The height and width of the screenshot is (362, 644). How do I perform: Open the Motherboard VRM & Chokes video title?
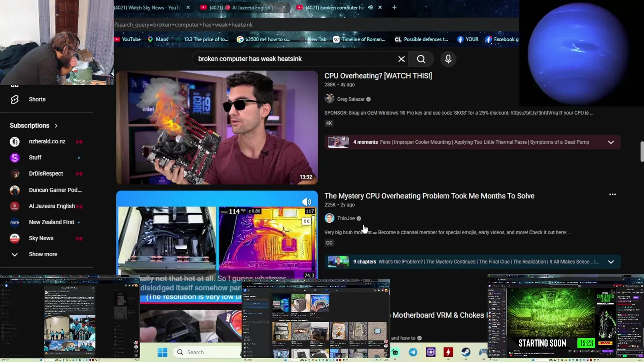click(440, 315)
